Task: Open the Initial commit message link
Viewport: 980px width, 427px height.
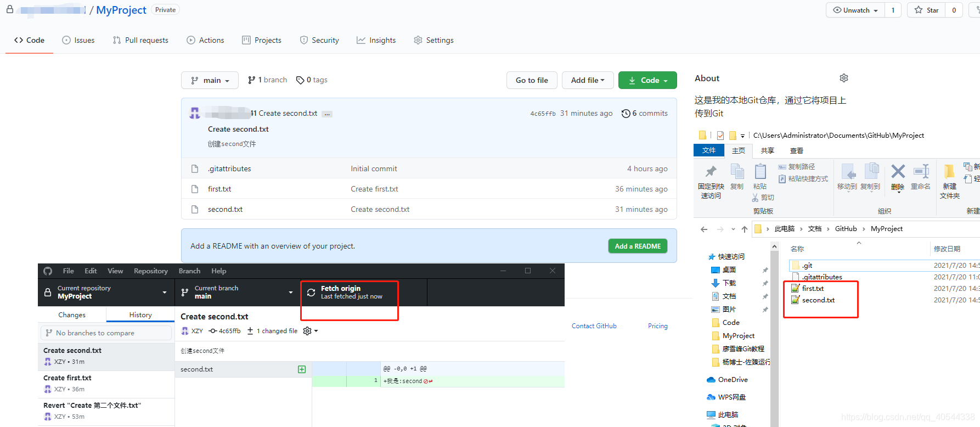Action: pos(374,168)
